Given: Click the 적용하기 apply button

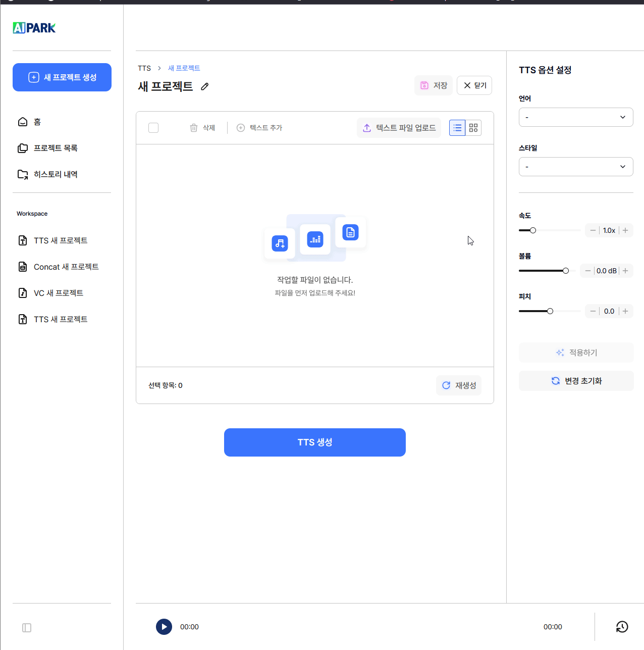Looking at the screenshot, I should (x=576, y=353).
